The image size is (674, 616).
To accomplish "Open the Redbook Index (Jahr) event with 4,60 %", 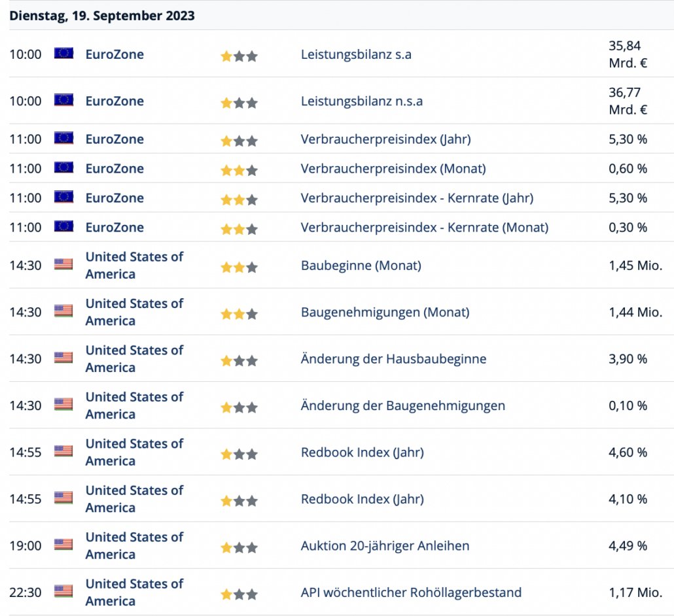I will tap(363, 453).
